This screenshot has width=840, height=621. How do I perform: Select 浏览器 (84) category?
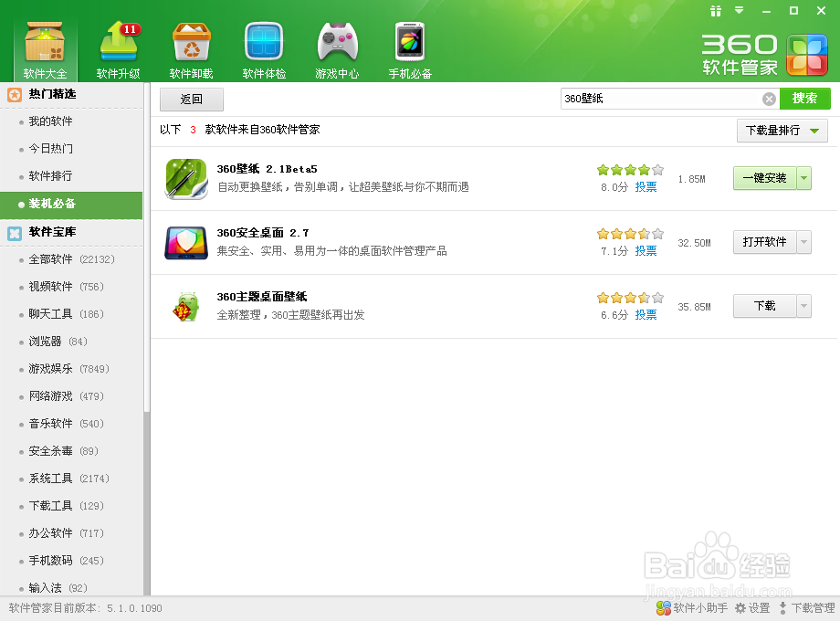(x=58, y=342)
